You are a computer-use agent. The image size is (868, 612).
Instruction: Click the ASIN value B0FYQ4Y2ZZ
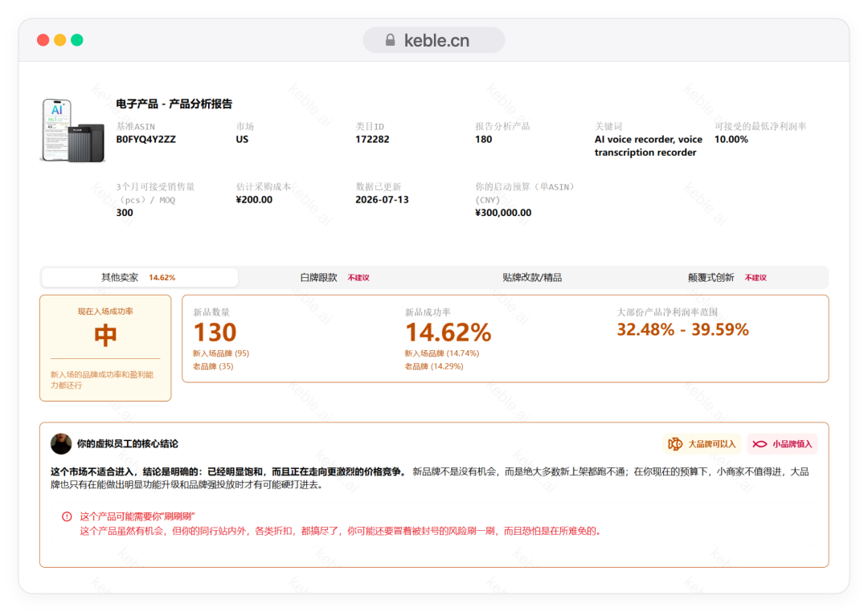(146, 140)
